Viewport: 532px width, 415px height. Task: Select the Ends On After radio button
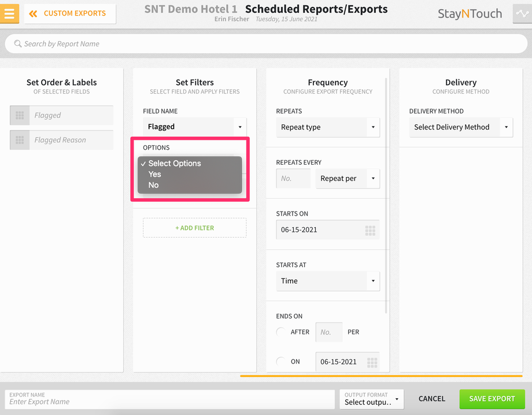[x=281, y=332]
